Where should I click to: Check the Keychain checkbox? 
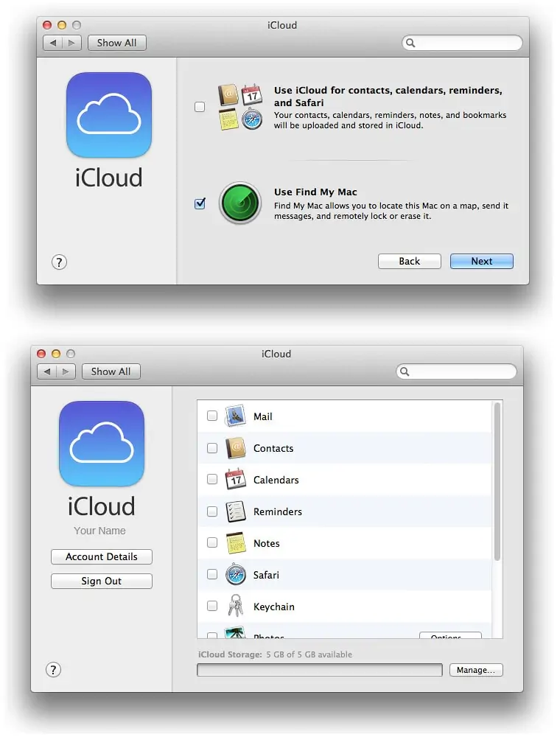(212, 606)
